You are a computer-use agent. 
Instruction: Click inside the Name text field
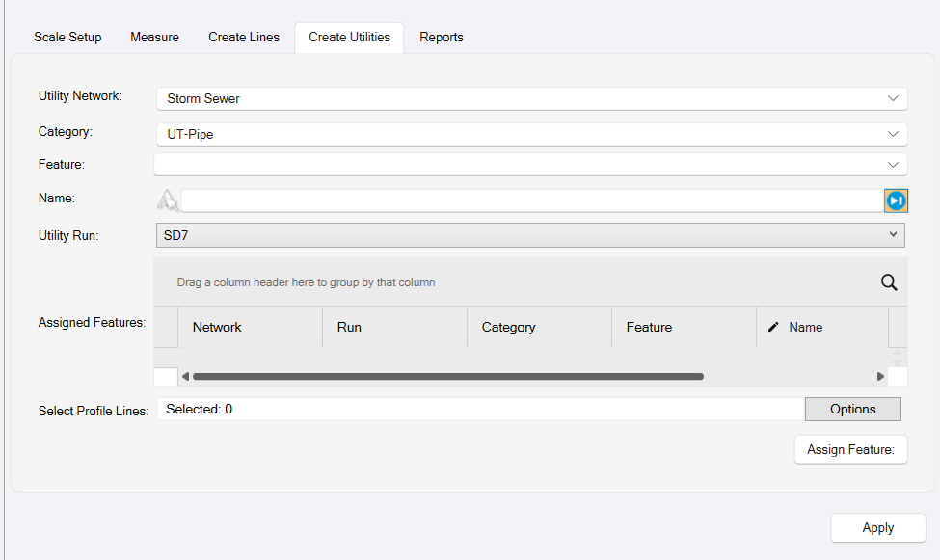click(530, 200)
